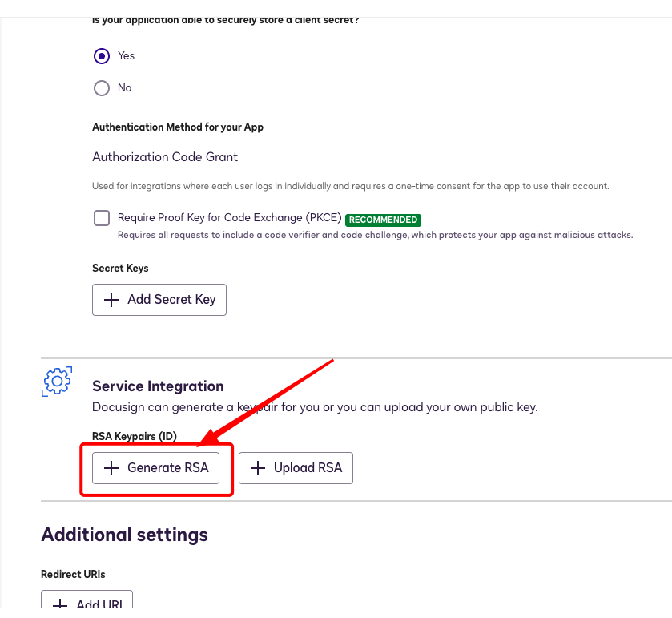The height and width of the screenshot is (618, 672).
Task: Select the "Yes" radio button
Action: point(102,56)
